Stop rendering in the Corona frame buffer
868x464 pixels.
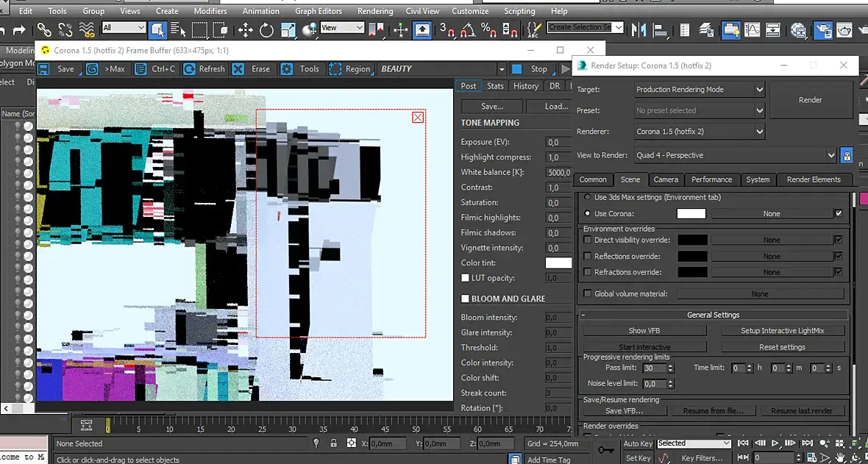point(531,69)
